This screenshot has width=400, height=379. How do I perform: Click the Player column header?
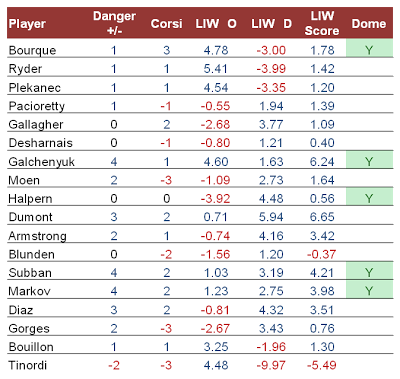click(x=27, y=24)
